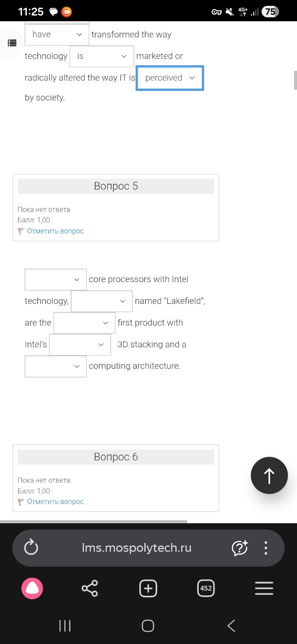
Task: Expand the blank dropdown before "first product with"
Action: point(84,323)
